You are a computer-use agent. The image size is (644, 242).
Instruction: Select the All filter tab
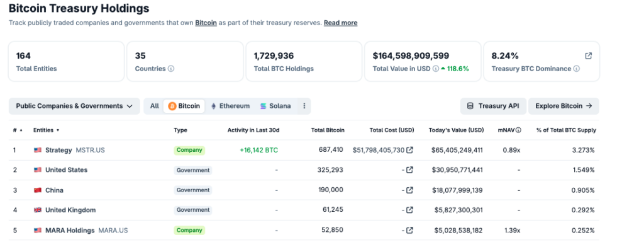(x=155, y=106)
